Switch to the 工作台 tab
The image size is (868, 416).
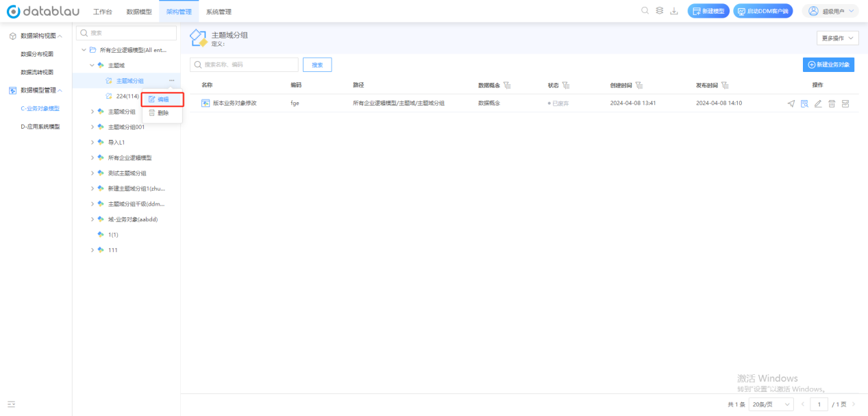point(102,12)
